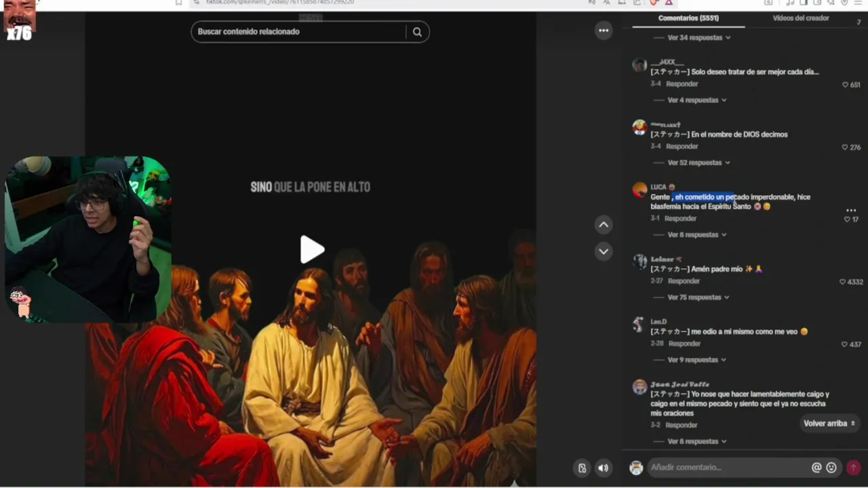Viewport: 868px width, 488px height.
Task: Expand 'Ver 75 respuestas'
Action: pyautogui.click(x=698, y=298)
